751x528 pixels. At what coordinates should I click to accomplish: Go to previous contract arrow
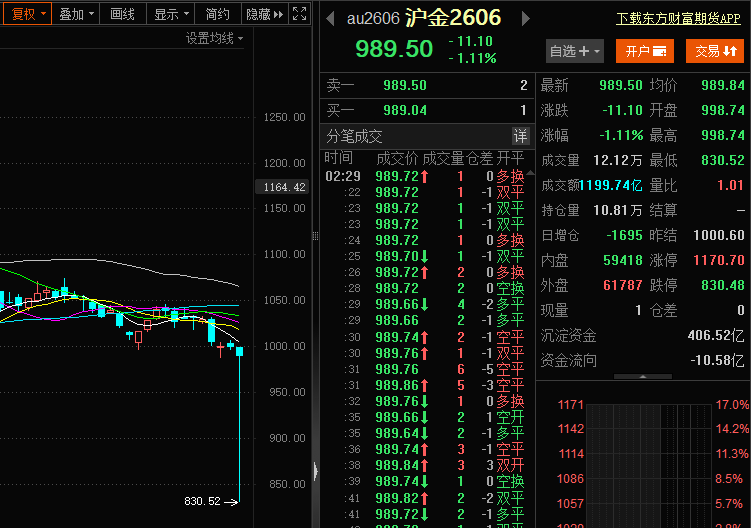(330, 19)
